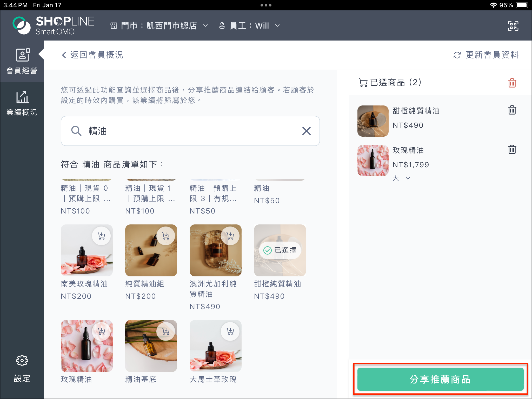This screenshot has width=532, height=399.
Task: Click the search magnifier icon
Action: click(x=76, y=131)
